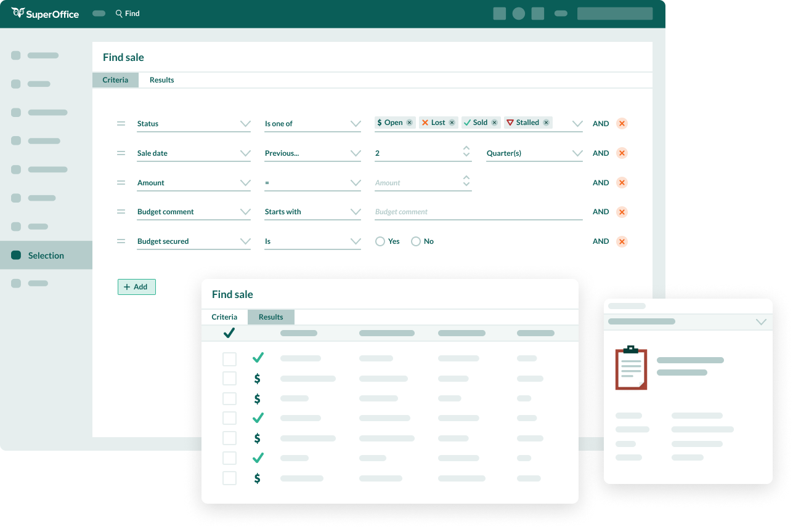Remove the Stalled status chip

[546, 123]
